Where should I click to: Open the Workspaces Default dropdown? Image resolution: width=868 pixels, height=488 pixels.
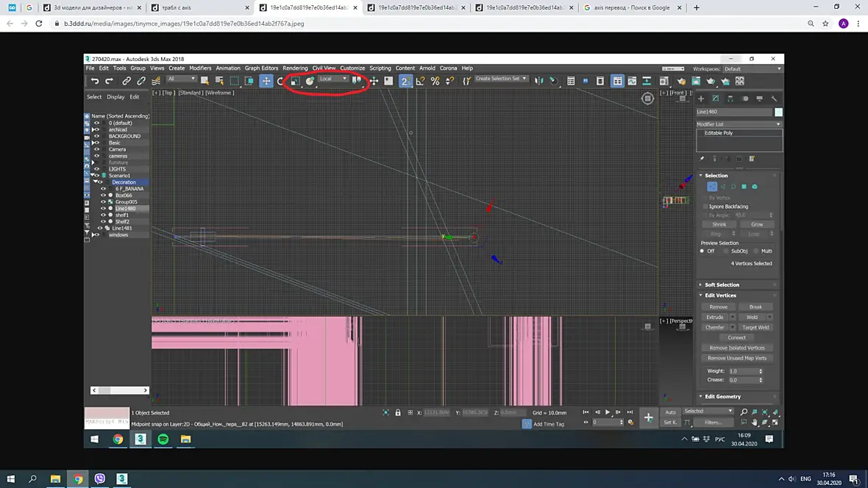[x=753, y=68]
